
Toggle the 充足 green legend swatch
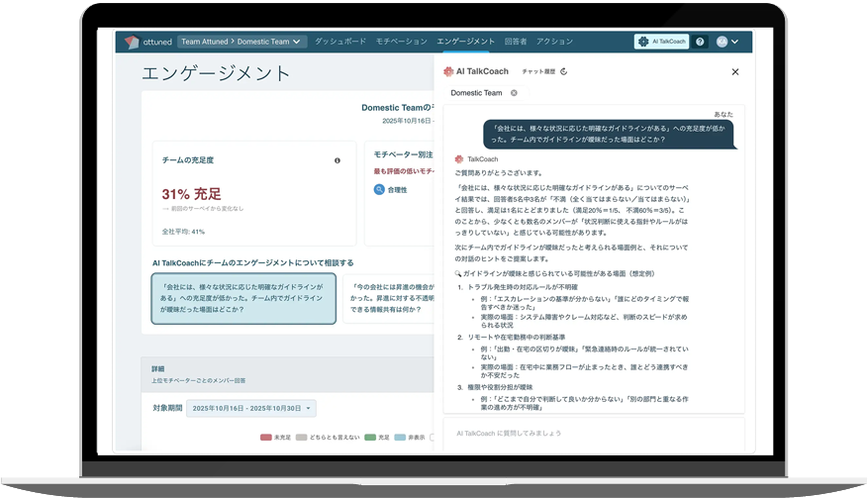370,438
